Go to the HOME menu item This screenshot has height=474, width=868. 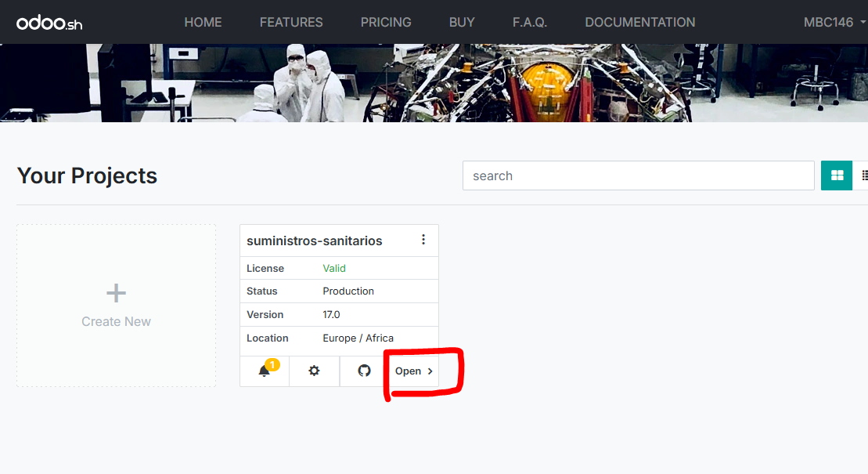point(203,22)
